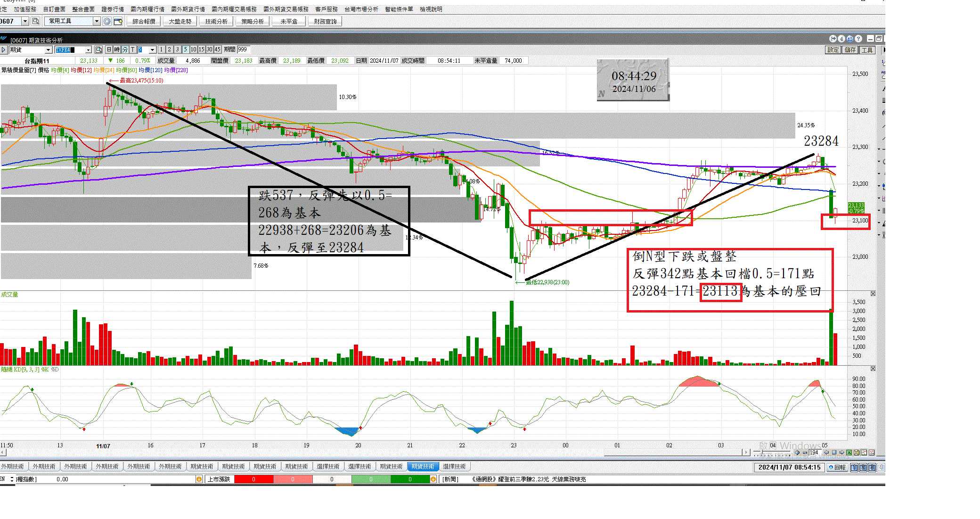Click the chart with volume layout icon
This screenshot has width=980, height=519.
tap(864, 453)
